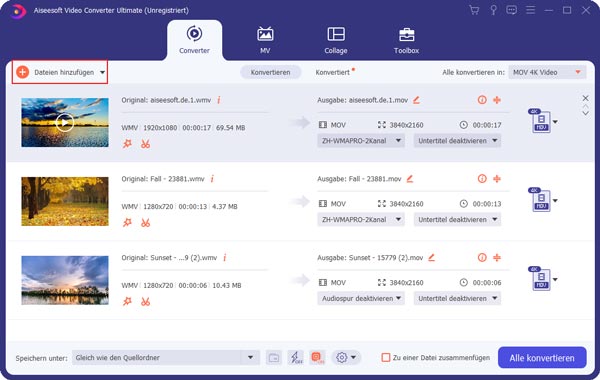Open cut scissors tool for aiseesoft.de.1.wmv
This screenshot has height=380, width=600.
click(x=145, y=144)
